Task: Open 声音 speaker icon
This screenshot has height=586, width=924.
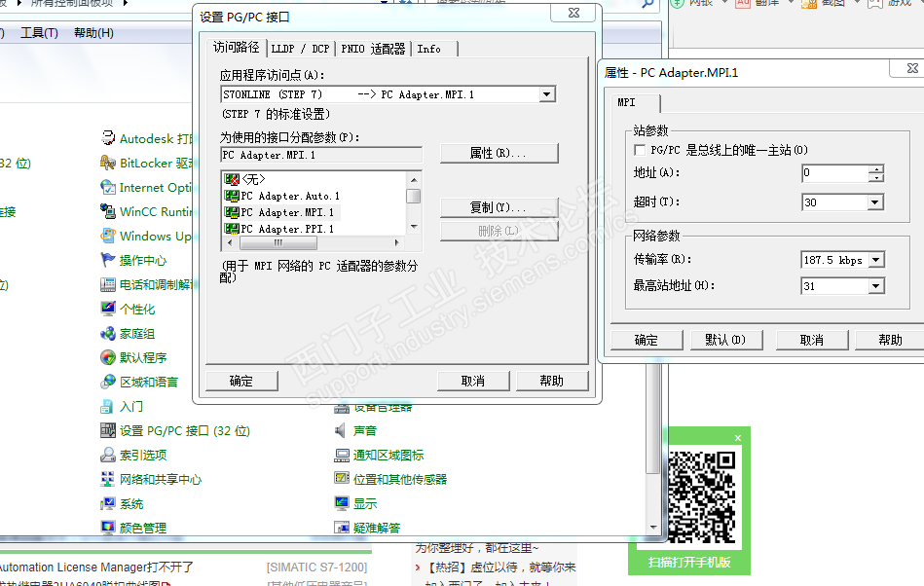Action: pyautogui.click(x=341, y=430)
